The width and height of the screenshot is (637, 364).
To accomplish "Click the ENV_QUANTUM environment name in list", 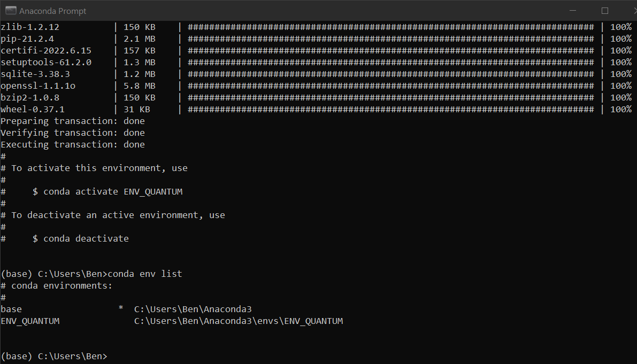I will 30,321.
